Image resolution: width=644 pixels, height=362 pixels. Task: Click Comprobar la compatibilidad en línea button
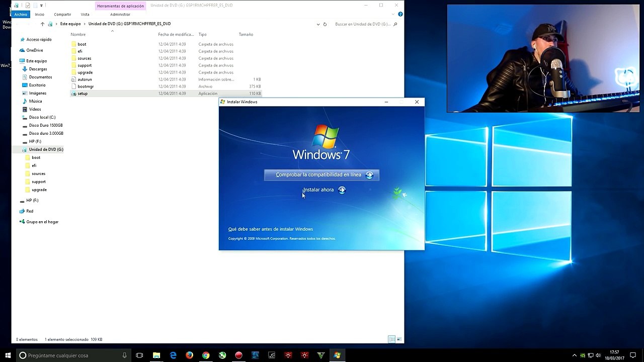[x=321, y=175]
